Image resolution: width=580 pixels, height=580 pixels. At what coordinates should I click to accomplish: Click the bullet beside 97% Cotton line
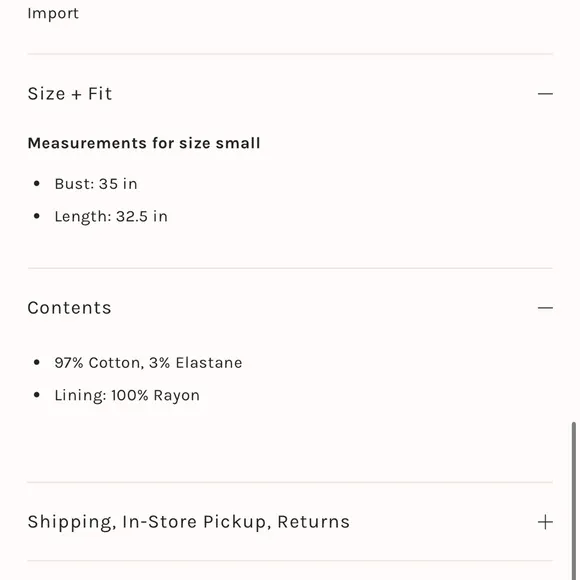point(36,362)
